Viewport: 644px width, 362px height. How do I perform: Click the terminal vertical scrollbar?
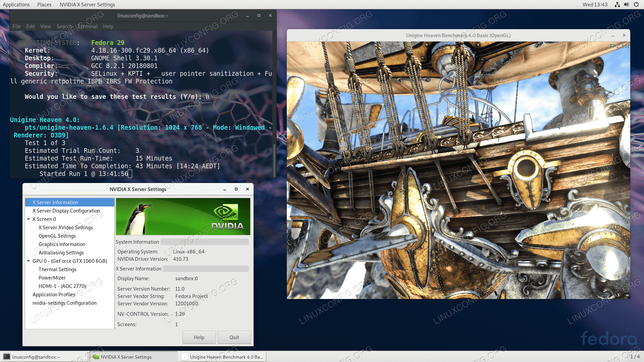tap(274, 160)
